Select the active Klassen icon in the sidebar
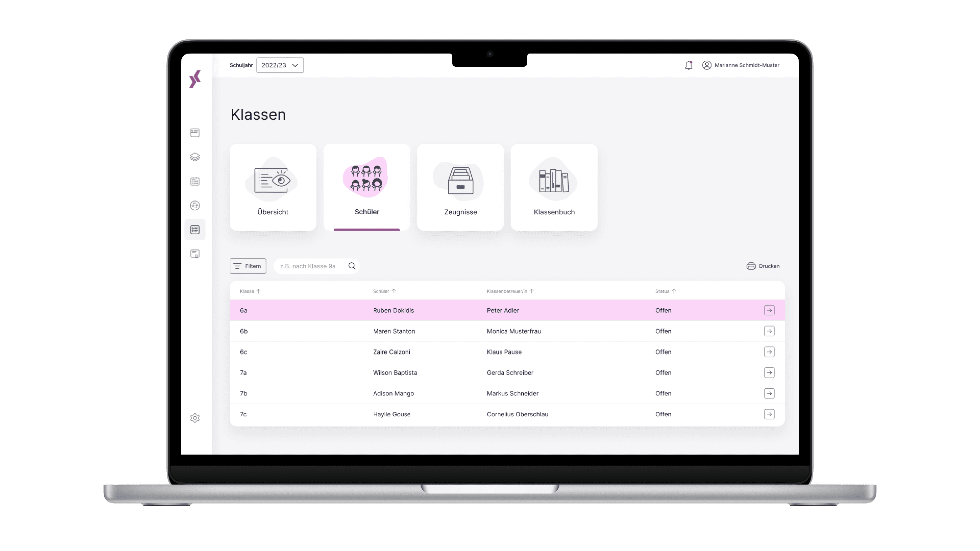The image size is (980, 551). pyautogui.click(x=195, y=230)
